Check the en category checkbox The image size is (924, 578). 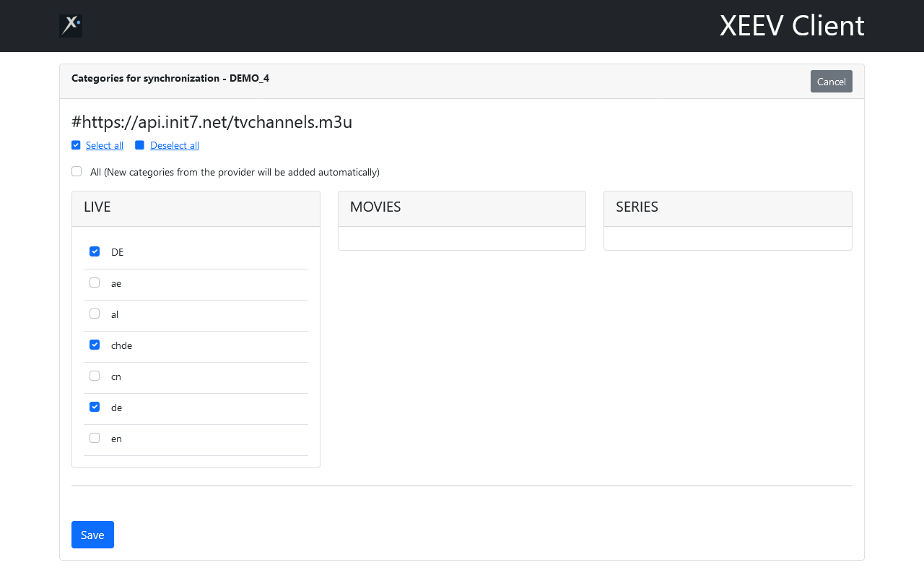coord(95,438)
